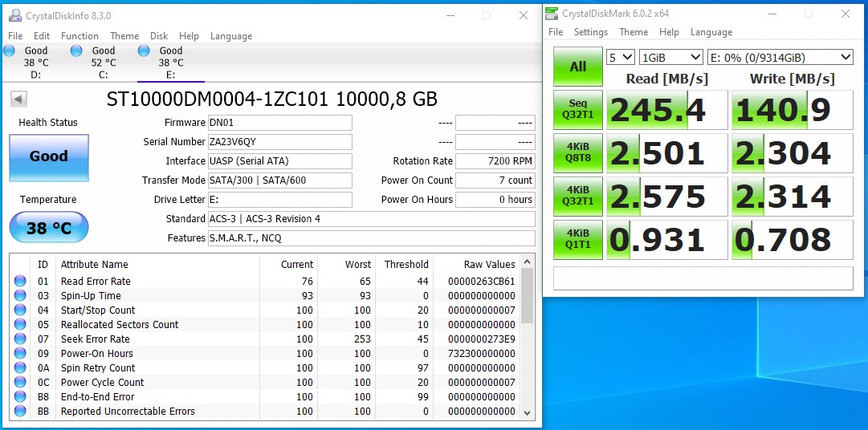868x430 pixels.
Task: Click the scrollbar up arrow in attribute list
Action: point(527,262)
